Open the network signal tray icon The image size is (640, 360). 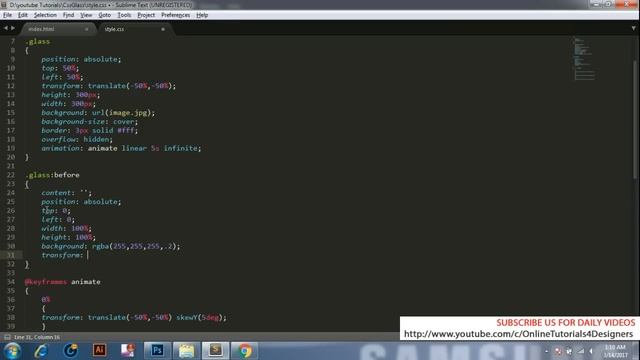tap(580, 351)
